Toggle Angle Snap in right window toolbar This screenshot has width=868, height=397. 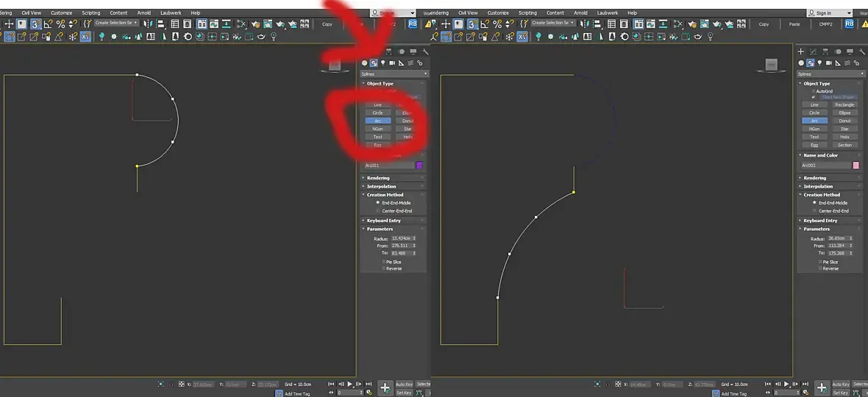(485, 24)
